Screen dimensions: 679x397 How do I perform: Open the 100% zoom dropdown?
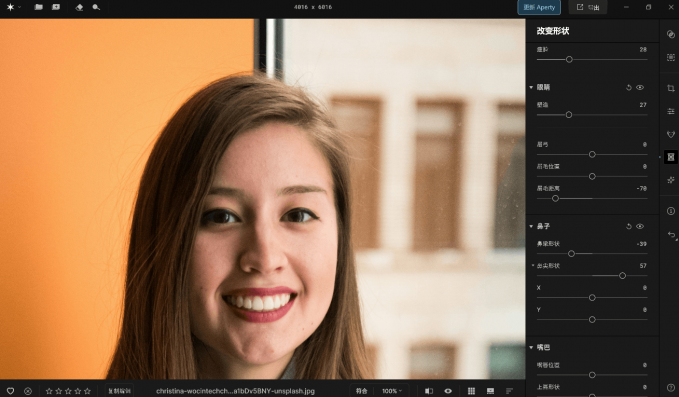(391, 391)
